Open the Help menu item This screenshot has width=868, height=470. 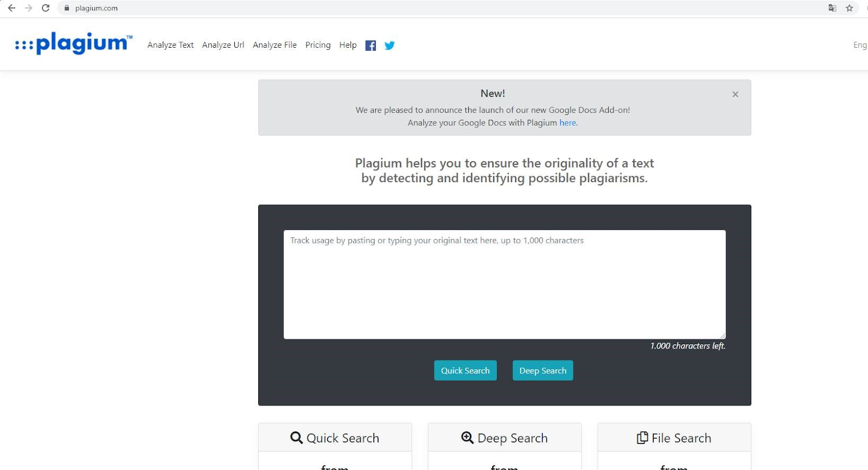coord(348,45)
